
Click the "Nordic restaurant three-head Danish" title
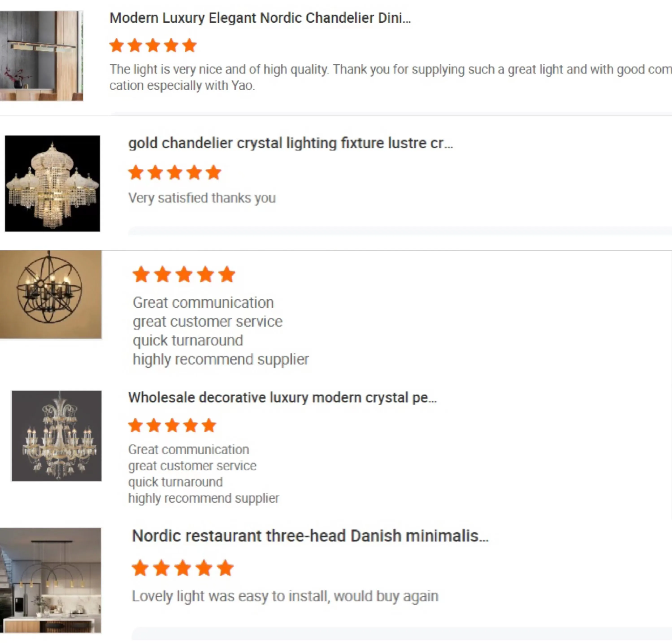(310, 536)
